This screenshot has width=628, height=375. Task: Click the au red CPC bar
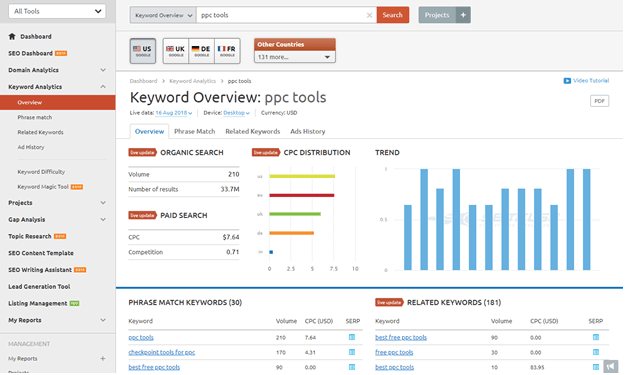[302, 196]
